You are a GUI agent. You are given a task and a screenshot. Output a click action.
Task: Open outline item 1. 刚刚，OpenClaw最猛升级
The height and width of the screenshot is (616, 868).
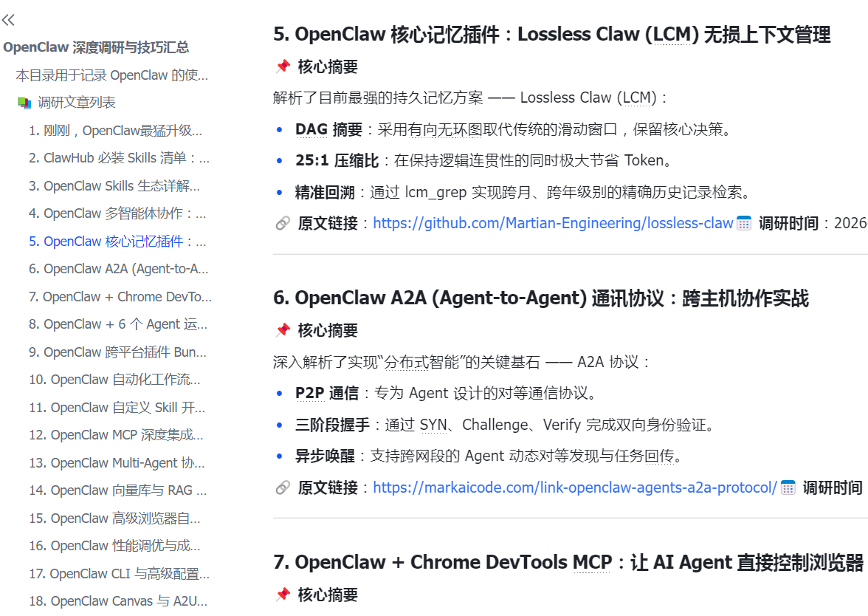[116, 130]
